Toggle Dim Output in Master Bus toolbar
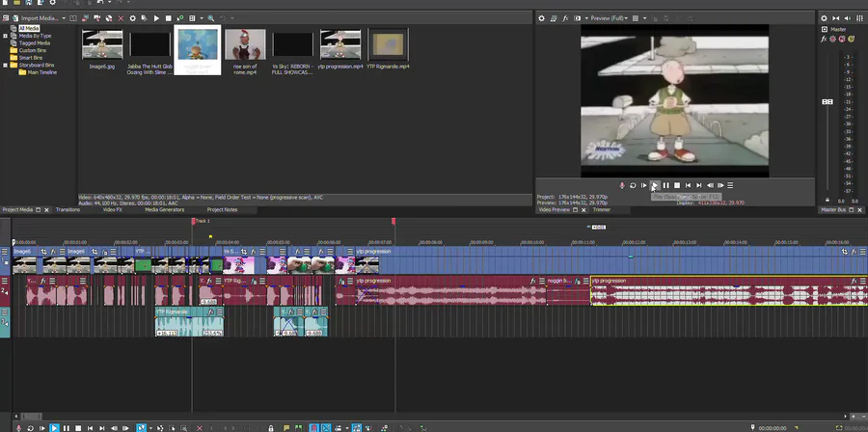Image resolution: width=868 pixels, height=432 pixels. tap(849, 18)
